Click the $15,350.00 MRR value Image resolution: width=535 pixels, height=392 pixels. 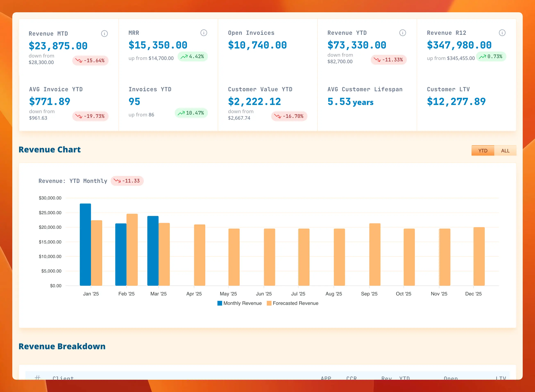pyautogui.click(x=158, y=45)
